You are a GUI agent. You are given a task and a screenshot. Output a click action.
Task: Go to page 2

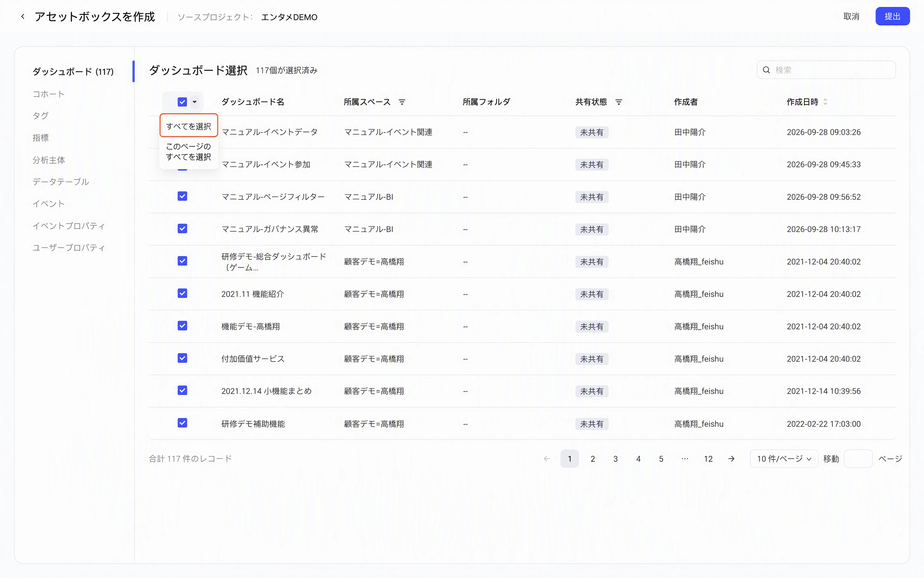(x=593, y=459)
